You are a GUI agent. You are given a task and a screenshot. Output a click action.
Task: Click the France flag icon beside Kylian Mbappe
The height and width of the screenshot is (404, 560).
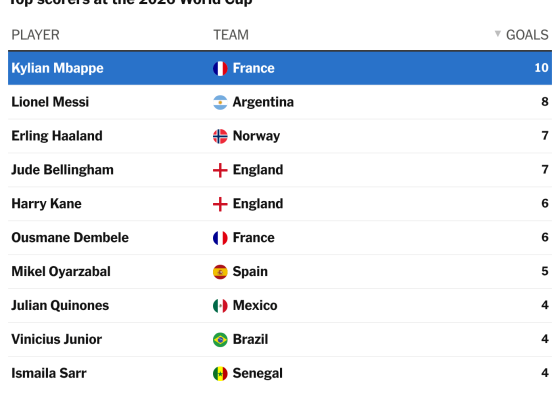coord(220,68)
